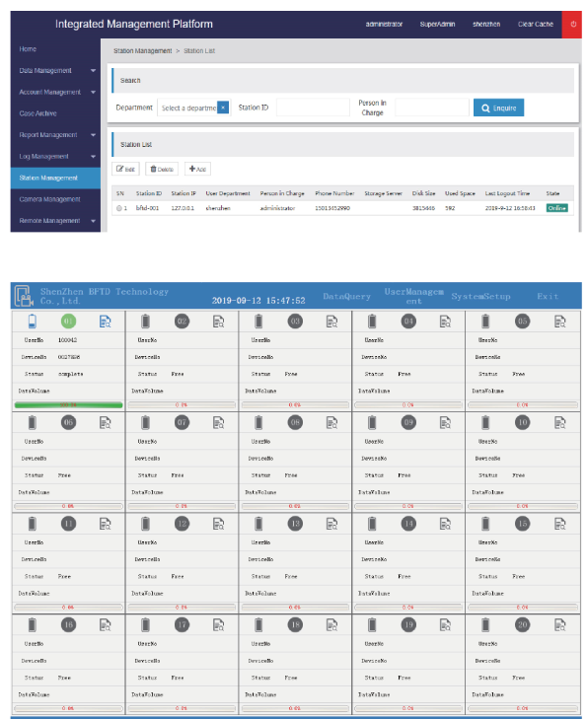Click the red power logout icon
The width and height of the screenshot is (588, 719).
572,25
